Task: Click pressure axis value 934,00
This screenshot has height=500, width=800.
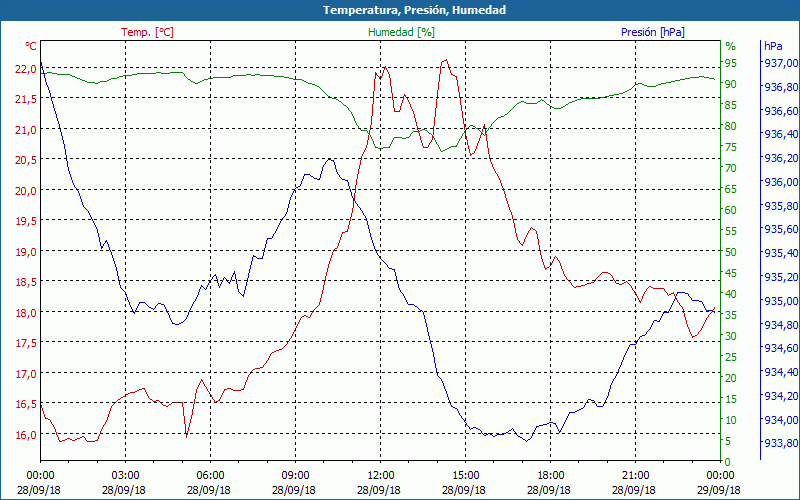Action: [x=781, y=420]
